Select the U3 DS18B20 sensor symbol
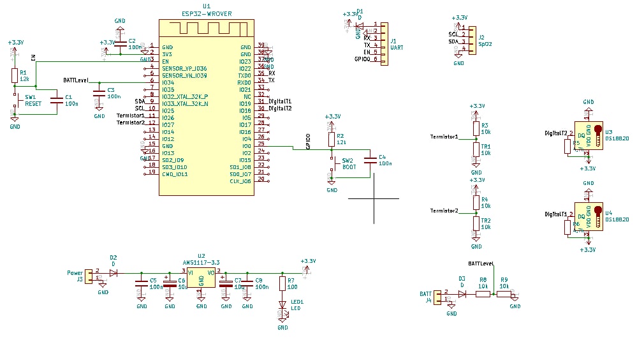 [589, 135]
